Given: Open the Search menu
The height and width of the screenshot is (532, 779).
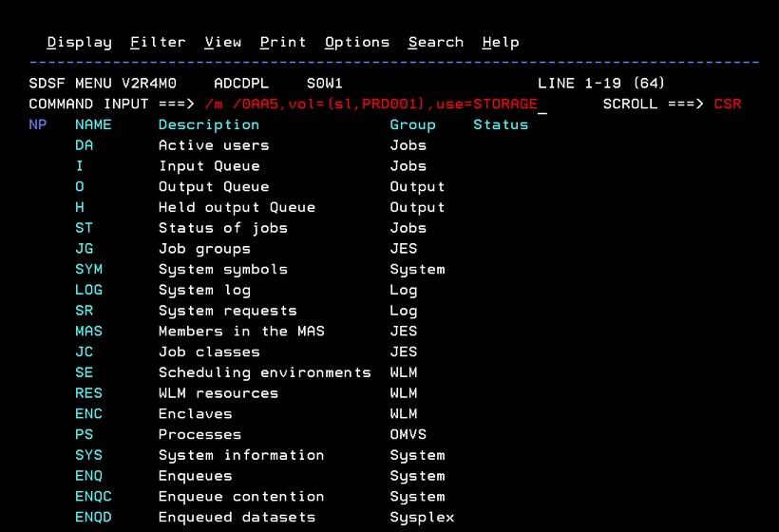Looking at the screenshot, I should point(436,42).
